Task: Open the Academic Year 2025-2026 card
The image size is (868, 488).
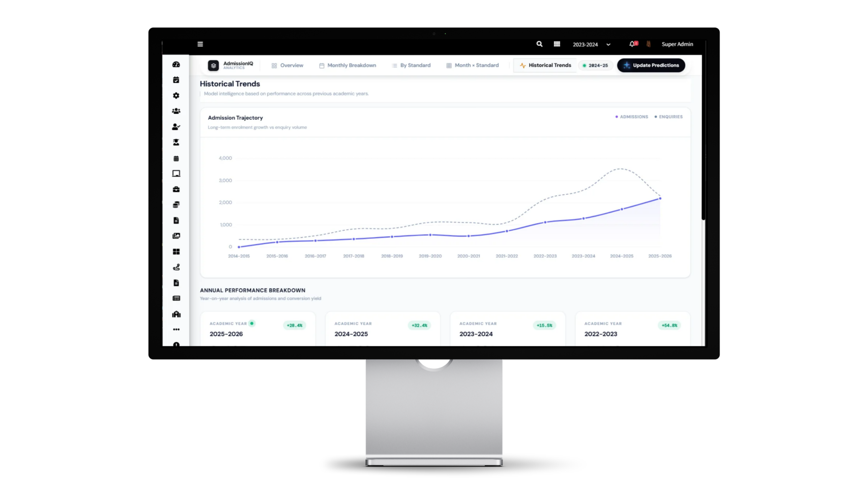Action: point(258,329)
